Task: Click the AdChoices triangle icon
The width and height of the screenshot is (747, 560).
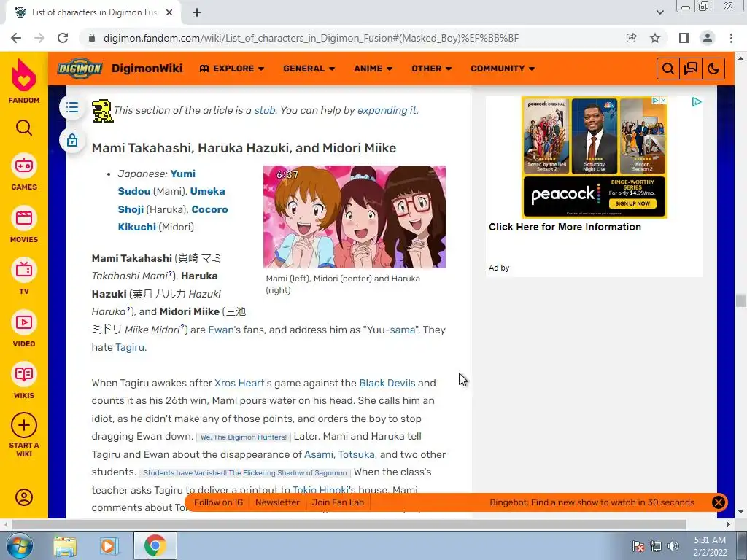Action: click(x=697, y=101)
